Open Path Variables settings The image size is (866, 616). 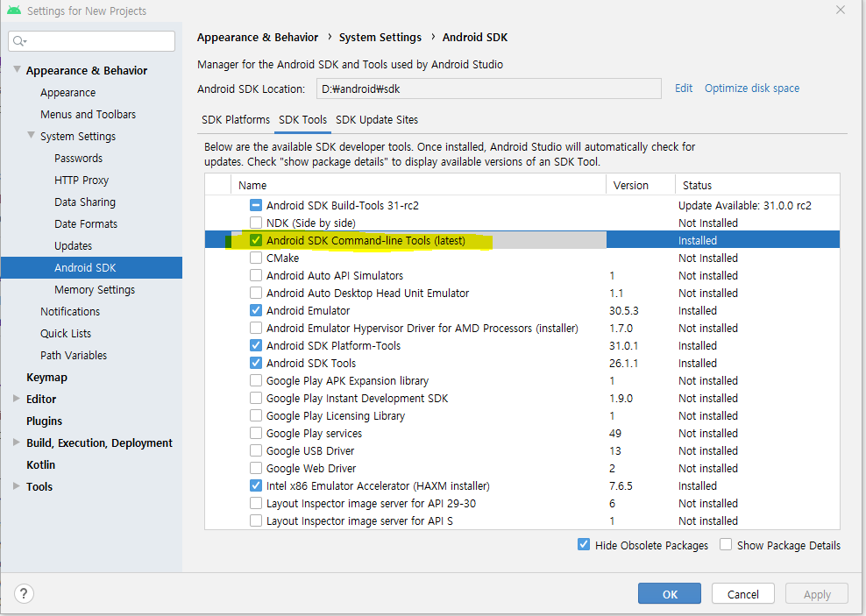74,355
